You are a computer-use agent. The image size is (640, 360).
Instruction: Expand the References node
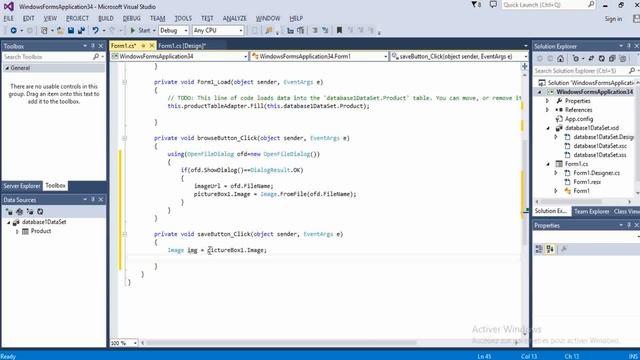(548, 110)
